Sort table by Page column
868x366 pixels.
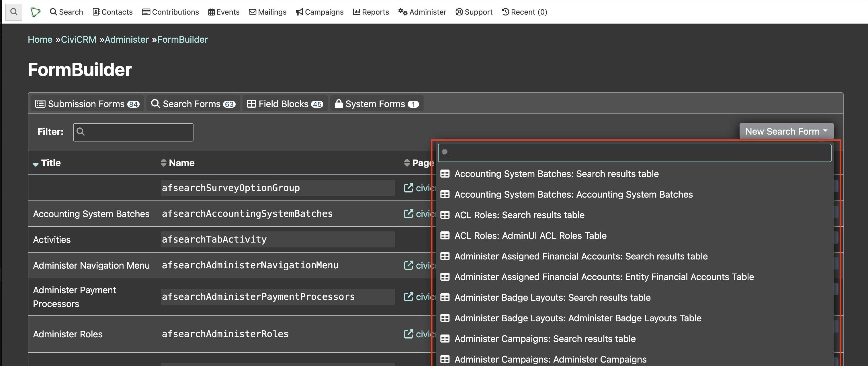click(x=419, y=163)
